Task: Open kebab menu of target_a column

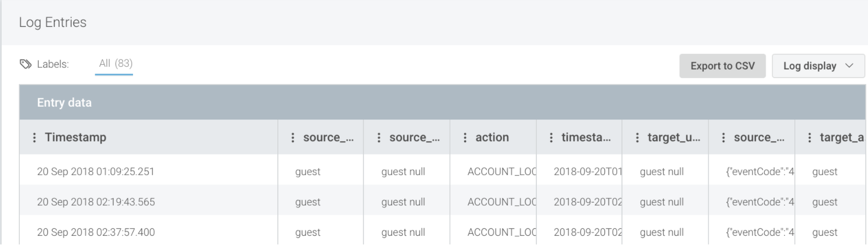Action: [x=810, y=138]
